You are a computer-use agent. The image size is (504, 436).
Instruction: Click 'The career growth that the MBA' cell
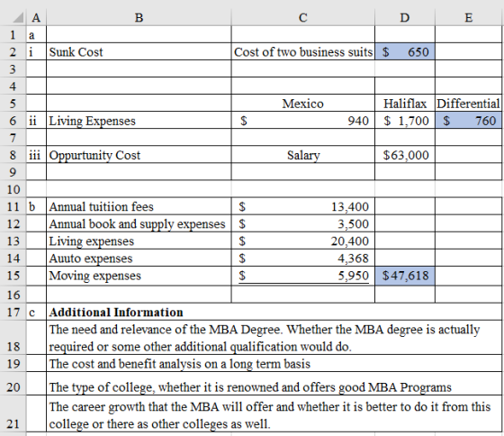pyautogui.click(x=274, y=413)
